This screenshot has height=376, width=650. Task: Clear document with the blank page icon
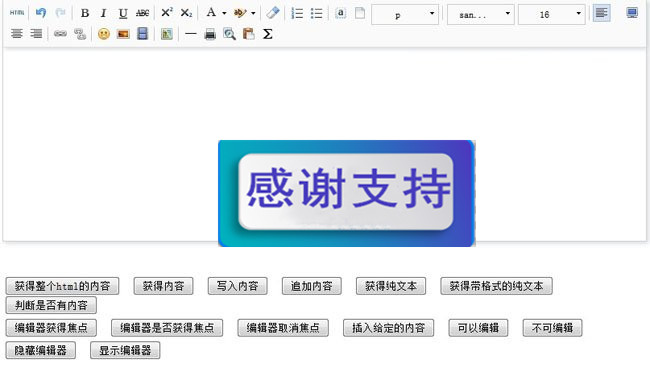[x=360, y=13]
